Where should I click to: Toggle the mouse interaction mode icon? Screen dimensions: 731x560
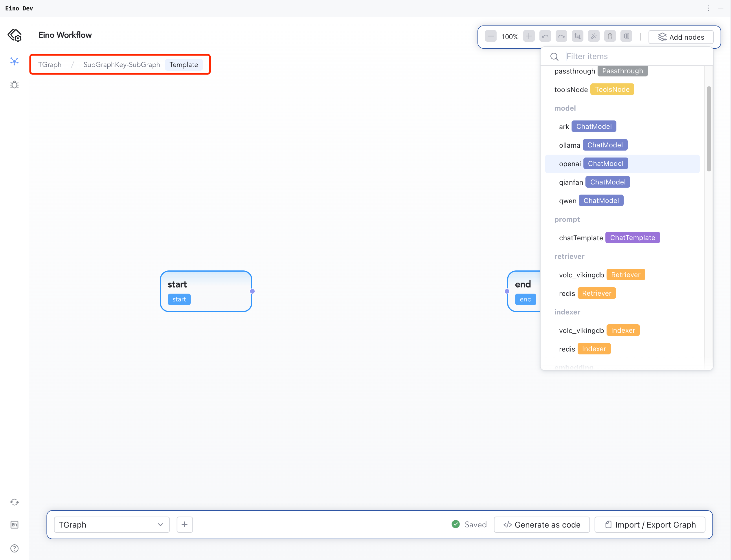click(x=610, y=36)
